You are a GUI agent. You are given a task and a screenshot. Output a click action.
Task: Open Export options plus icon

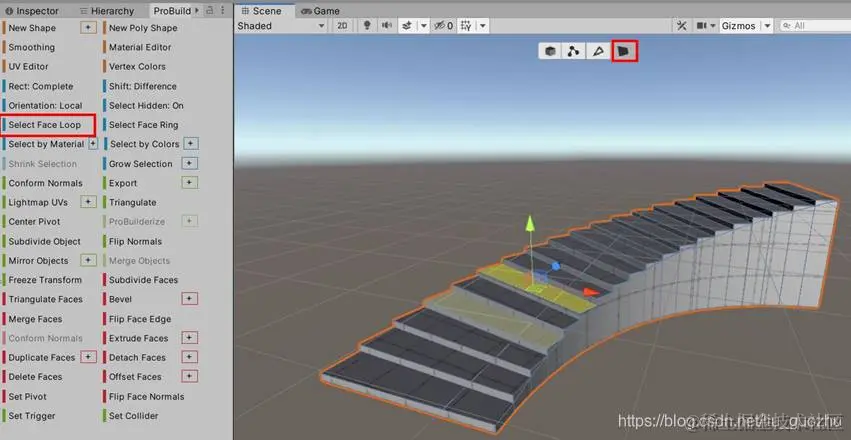click(189, 183)
